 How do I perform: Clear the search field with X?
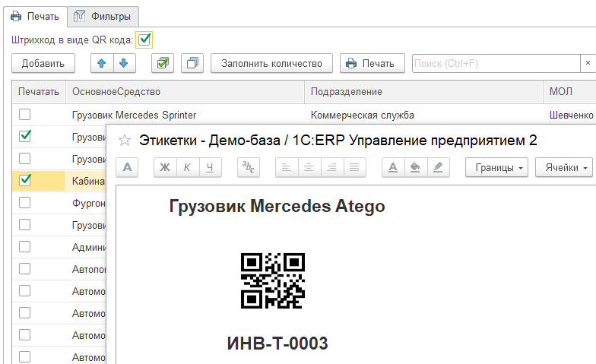(x=588, y=63)
